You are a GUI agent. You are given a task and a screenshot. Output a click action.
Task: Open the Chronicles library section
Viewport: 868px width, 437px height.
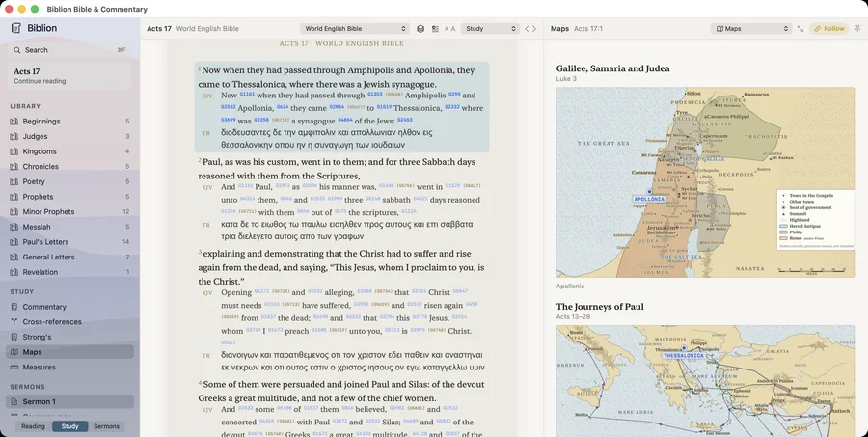click(x=69, y=166)
